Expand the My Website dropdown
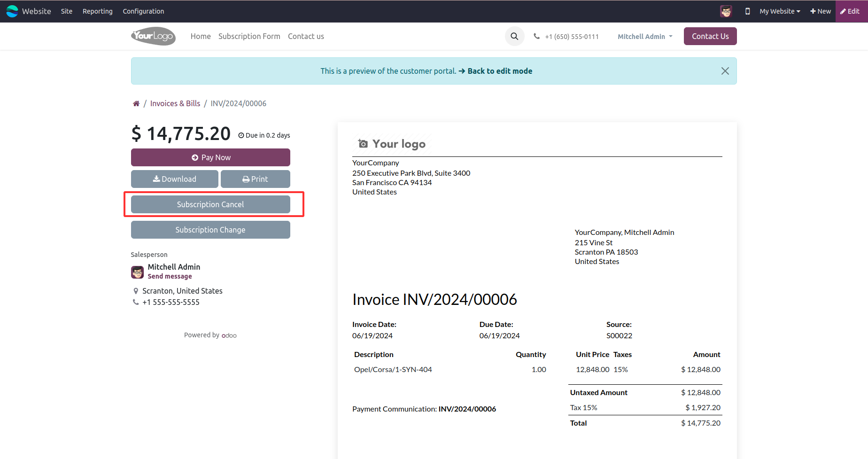868x459 pixels. tap(780, 11)
